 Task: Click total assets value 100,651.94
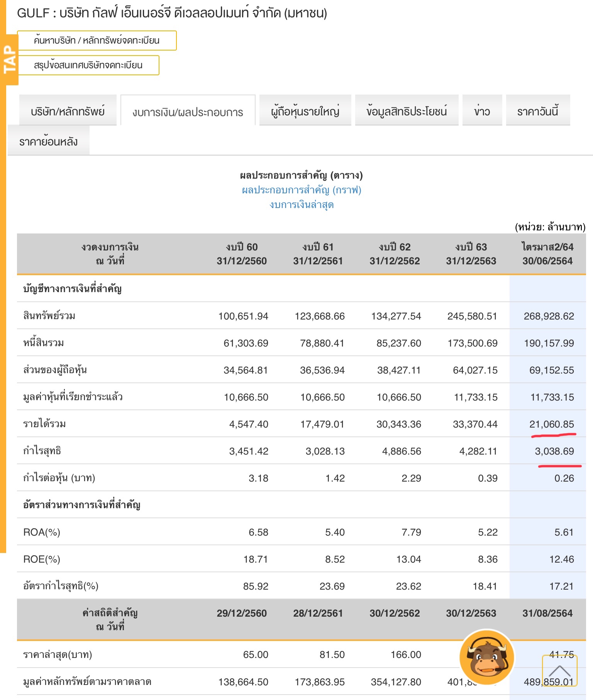coord(243,316)
